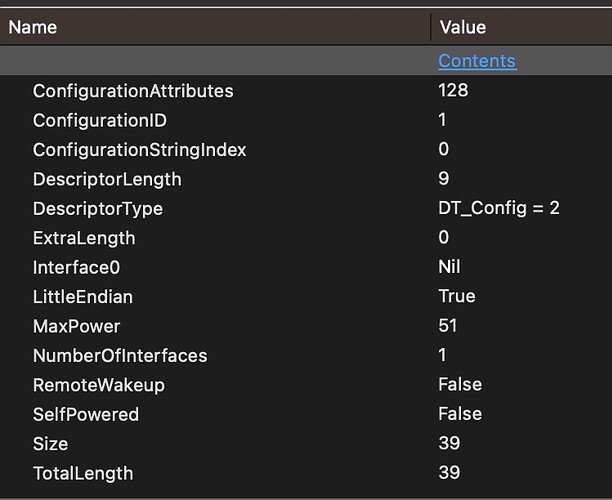Select the Size property row
The height and width of the screenshot is (500, 612).
click(306, 444)
